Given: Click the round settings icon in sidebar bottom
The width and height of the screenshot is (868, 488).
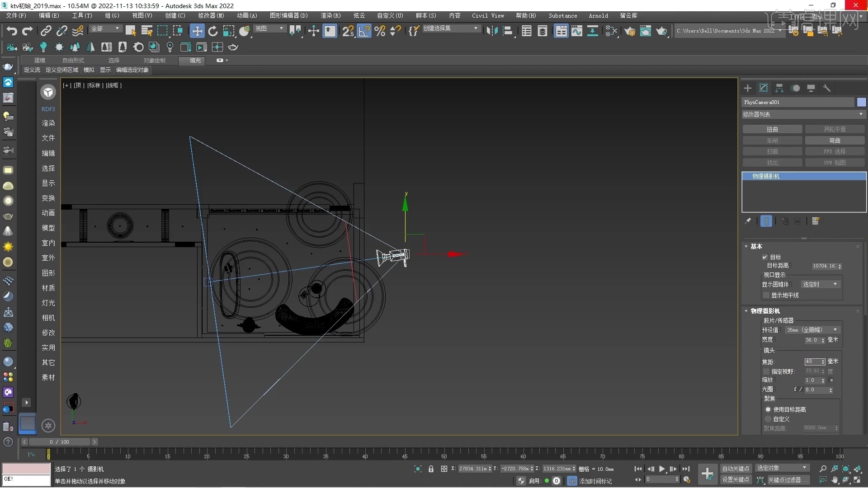Looking at the screenshot, I should 48,426.
